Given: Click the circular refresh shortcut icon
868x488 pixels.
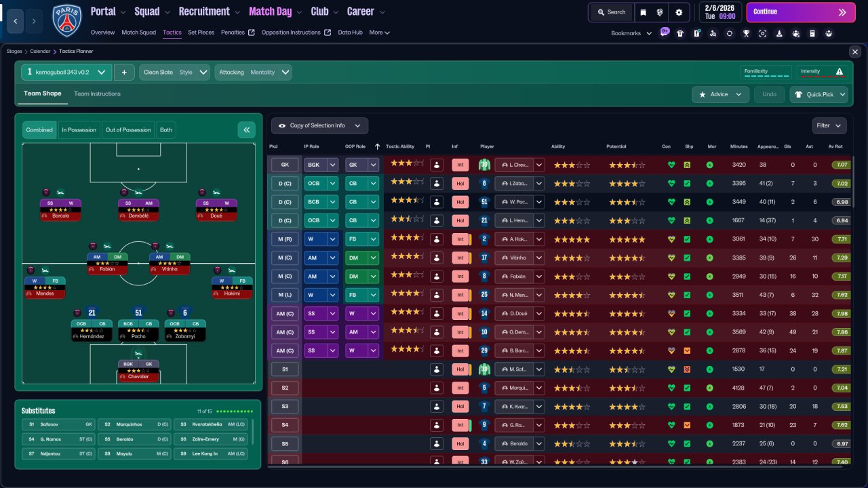Looking at the screenshot, I should (730, 33).
